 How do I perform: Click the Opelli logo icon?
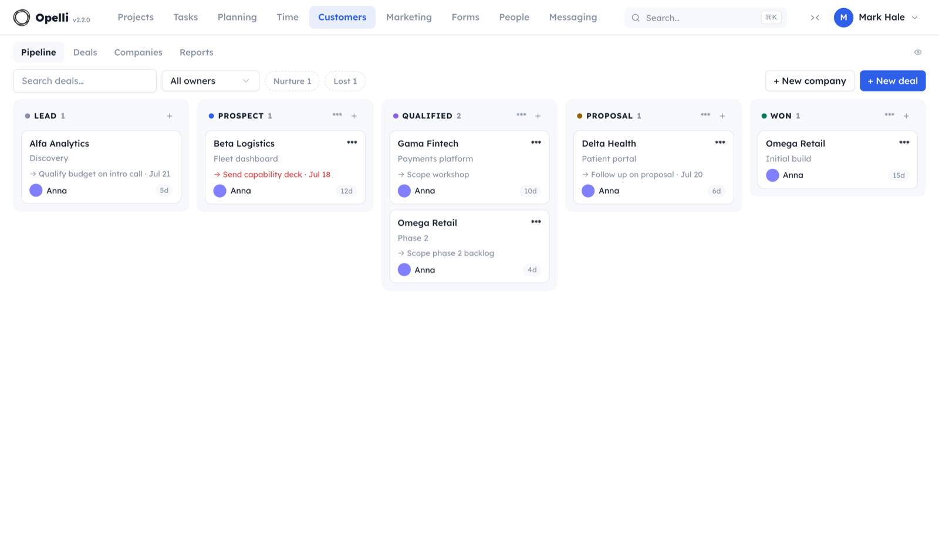tap(22, 18)
